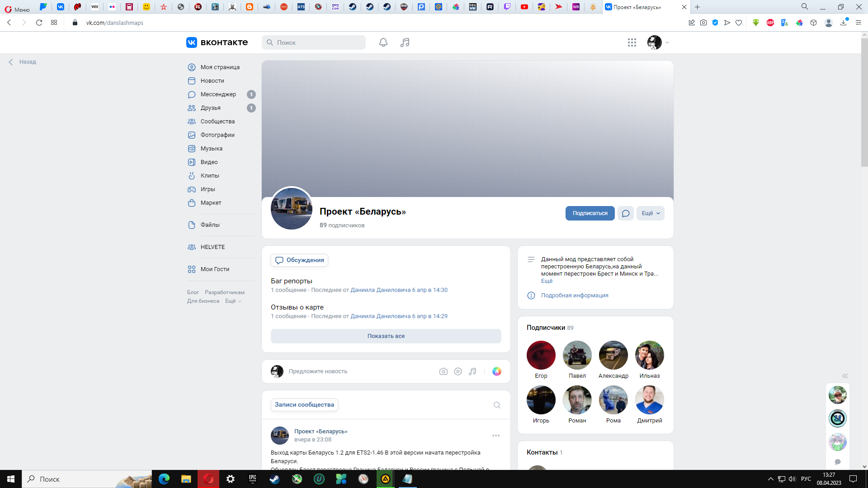Switch to the Обсуждения tab
The height and width of the screenshot is (488, 868).
(x=299, y=260)
